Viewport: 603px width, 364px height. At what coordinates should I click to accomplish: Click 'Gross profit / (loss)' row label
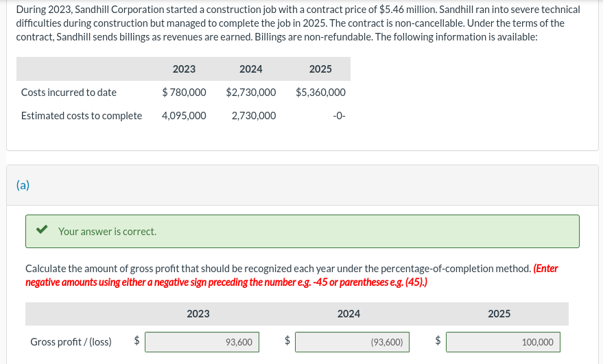(x=71, y=341)
